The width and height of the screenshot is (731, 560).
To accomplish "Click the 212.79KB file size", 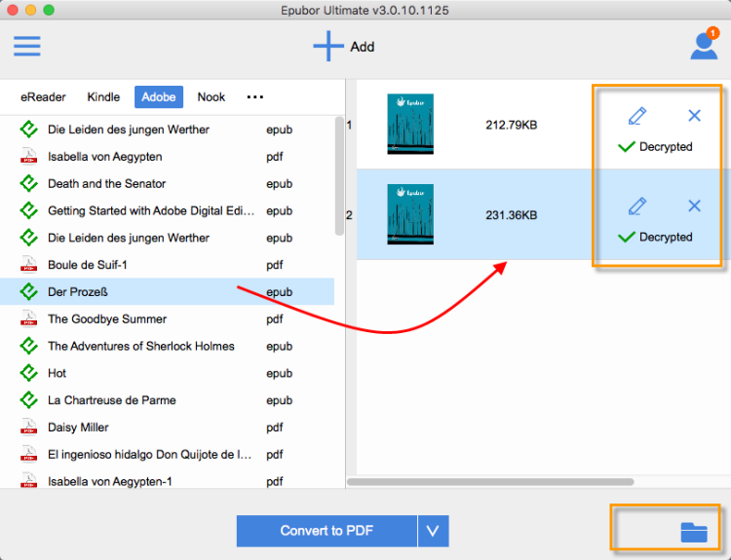I will click(512, 125).
